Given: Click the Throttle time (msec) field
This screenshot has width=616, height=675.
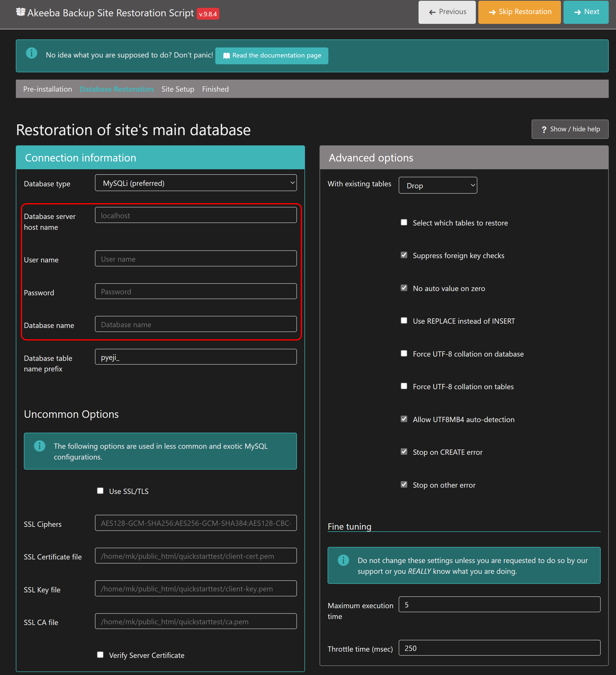Looking at the screenshot, I should 499,648.
